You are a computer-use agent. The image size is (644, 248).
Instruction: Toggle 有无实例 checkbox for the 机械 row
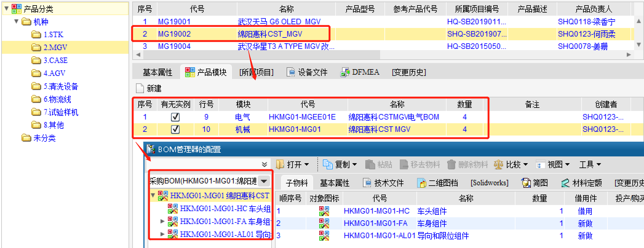[x=175, y=129]
